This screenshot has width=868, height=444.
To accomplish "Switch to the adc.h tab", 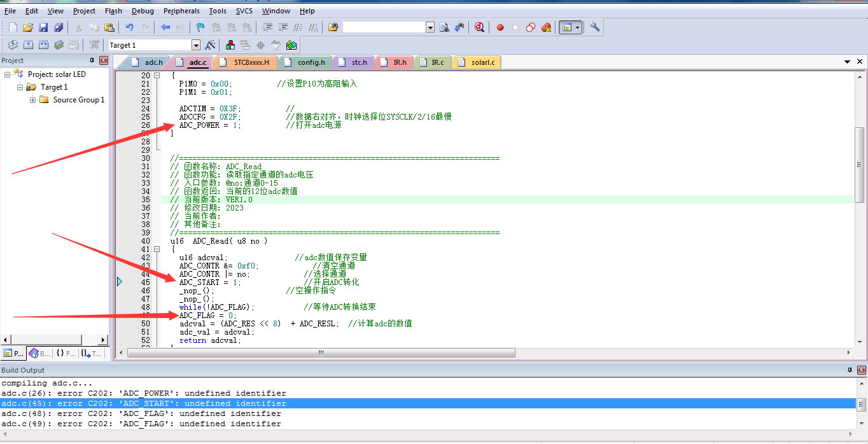I will click(x=149, y=62).
